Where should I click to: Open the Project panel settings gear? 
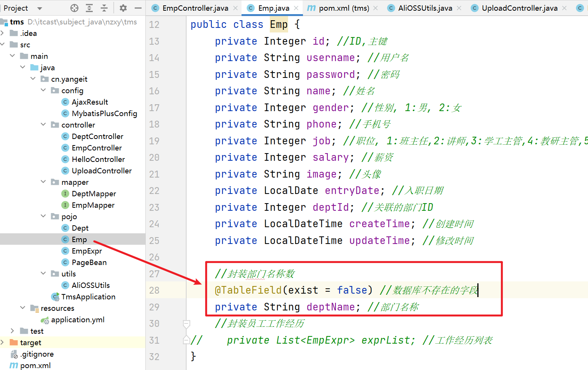coord(123,8)
